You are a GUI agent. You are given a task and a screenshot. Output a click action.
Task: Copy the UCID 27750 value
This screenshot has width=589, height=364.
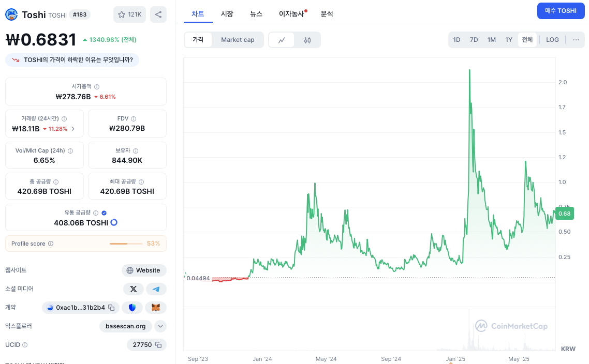coord(158,345)
